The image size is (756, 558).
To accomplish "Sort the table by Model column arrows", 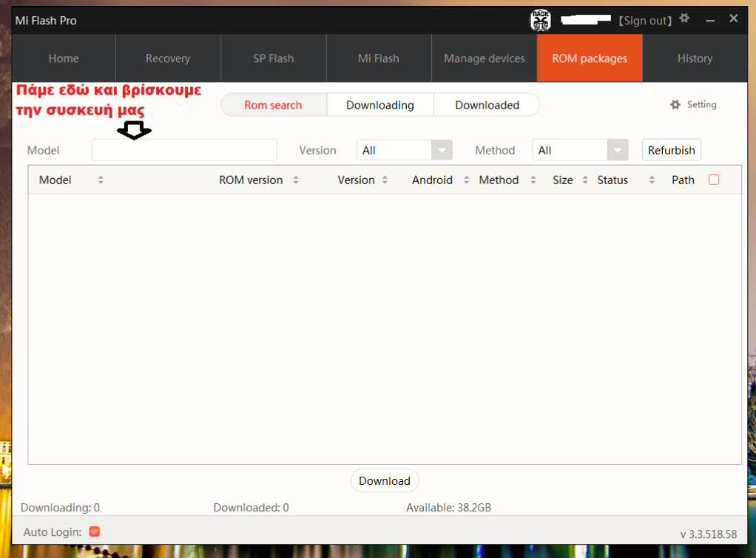I will (101, 180).
